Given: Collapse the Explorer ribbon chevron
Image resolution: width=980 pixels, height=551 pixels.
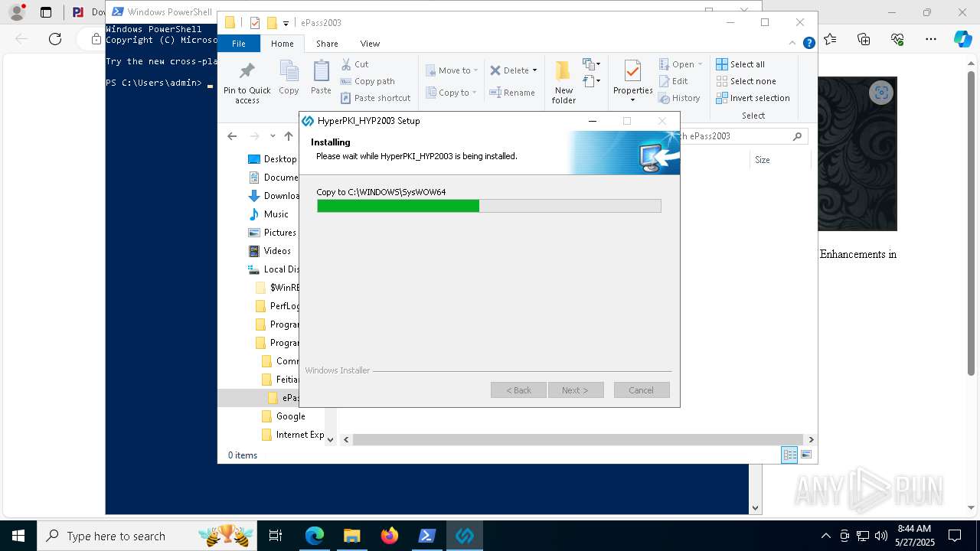Looking at the screenshot, I should point(793,44).
